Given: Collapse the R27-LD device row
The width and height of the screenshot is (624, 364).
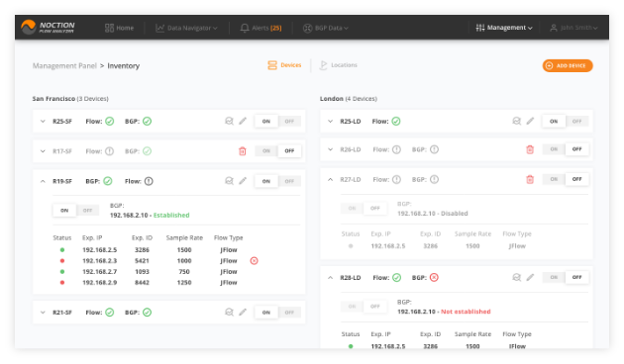Looking at the screenshot, I should tap(330, 180).
